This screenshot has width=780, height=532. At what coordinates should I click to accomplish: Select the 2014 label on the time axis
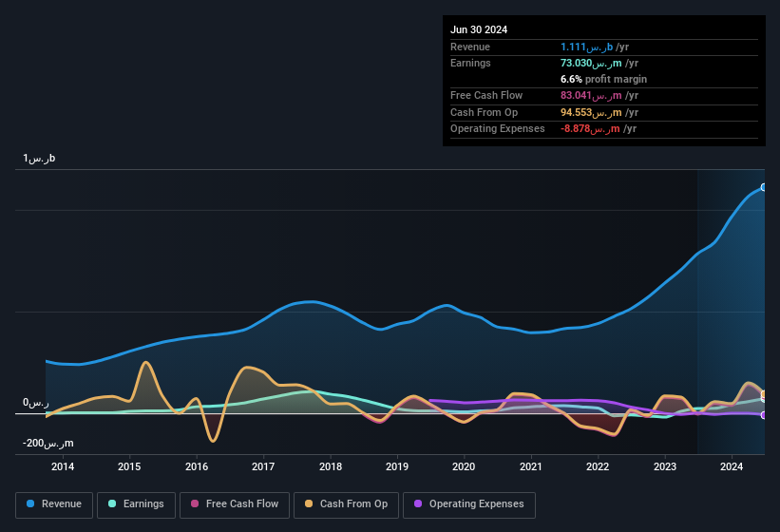pyautogui.click(x=63, y=466)
